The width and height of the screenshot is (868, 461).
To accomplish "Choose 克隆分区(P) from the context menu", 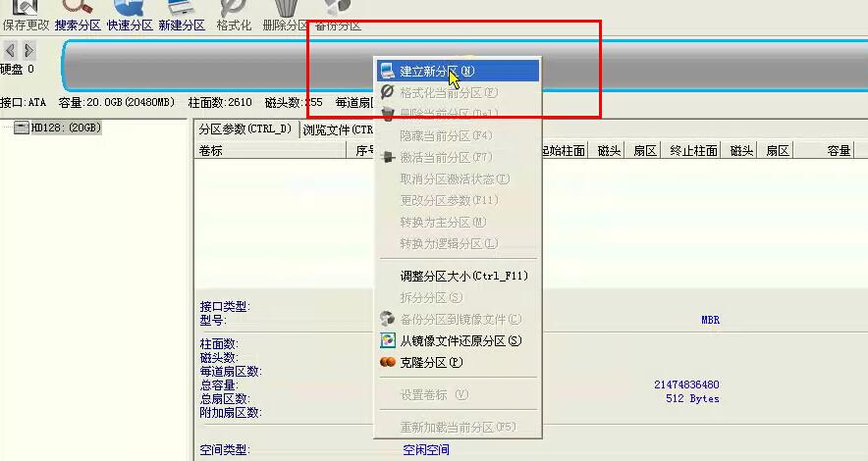I will click(x=458, y=362).
